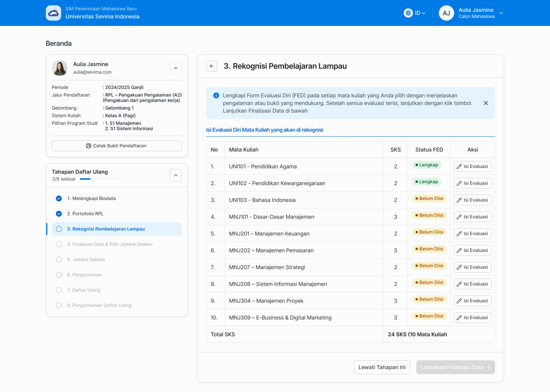Click the Universitas Sevima cloud logo icon
The height and width of the screenshot is (392, 550).
click(53, 13)
